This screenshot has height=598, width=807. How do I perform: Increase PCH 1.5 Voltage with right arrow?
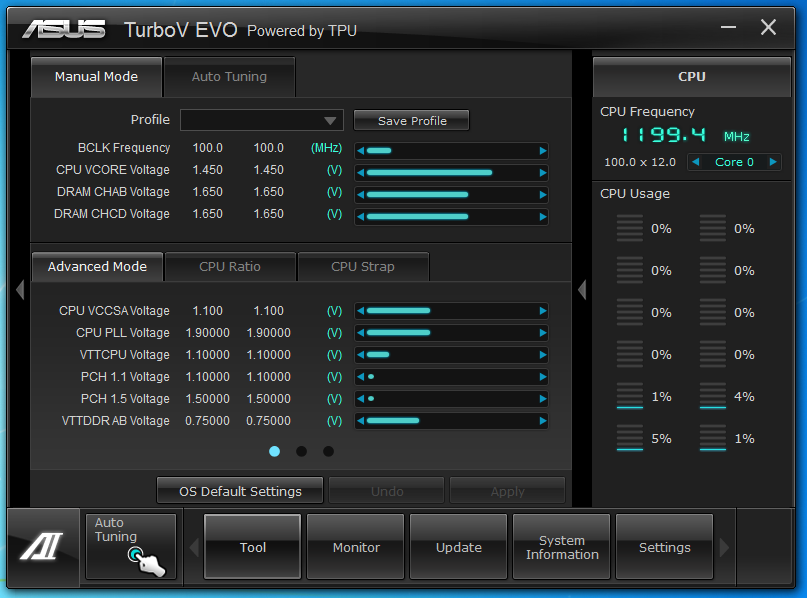point(542,399)
